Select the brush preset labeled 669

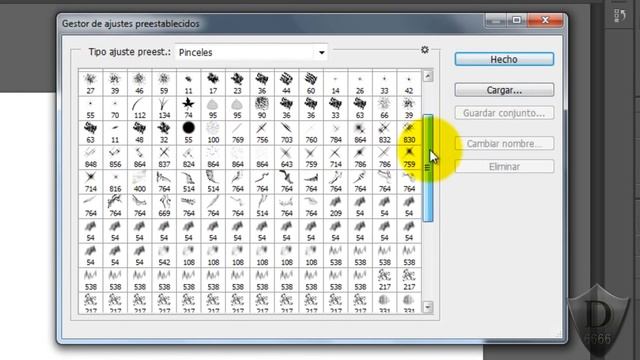click(164, 206)
